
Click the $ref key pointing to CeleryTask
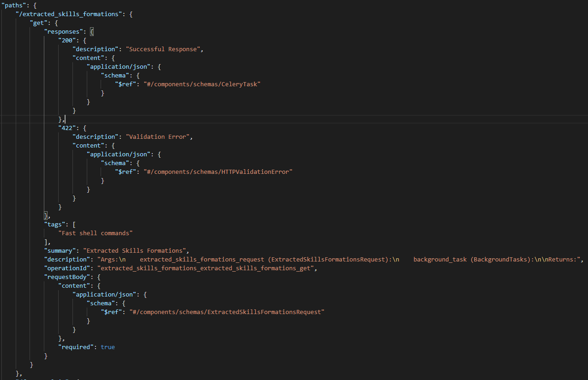click(x=126, y=84)
